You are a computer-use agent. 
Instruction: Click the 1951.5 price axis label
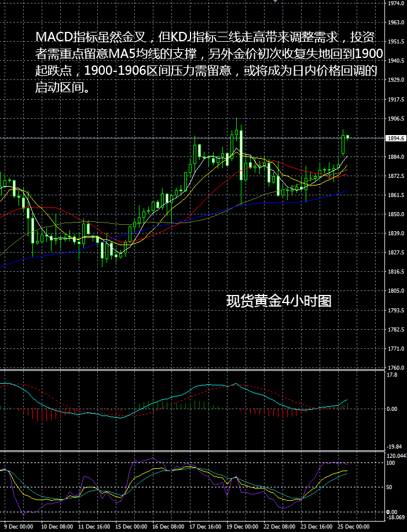(x=395, y=41)
